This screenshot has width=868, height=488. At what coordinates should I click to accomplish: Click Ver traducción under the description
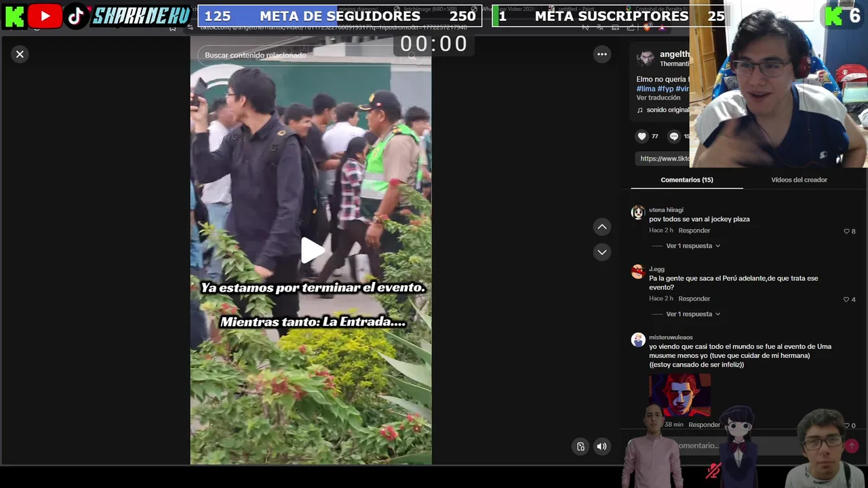coord(658,98)
